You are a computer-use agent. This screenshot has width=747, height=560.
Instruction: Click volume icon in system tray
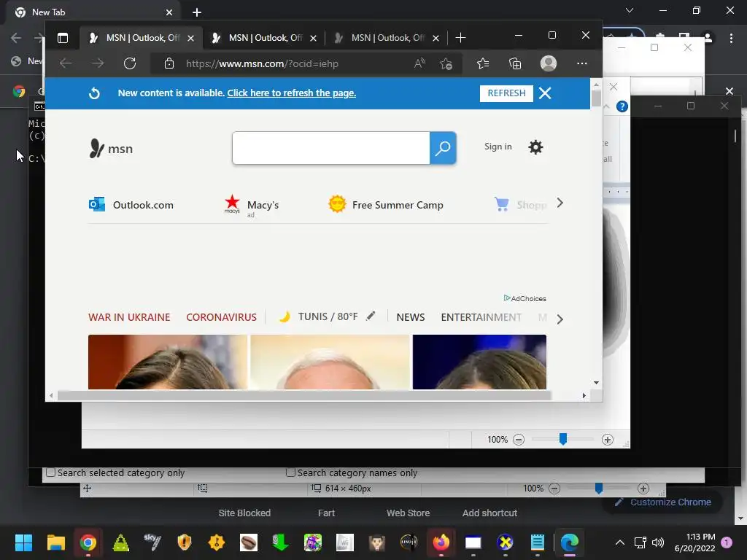click(658, 542)
